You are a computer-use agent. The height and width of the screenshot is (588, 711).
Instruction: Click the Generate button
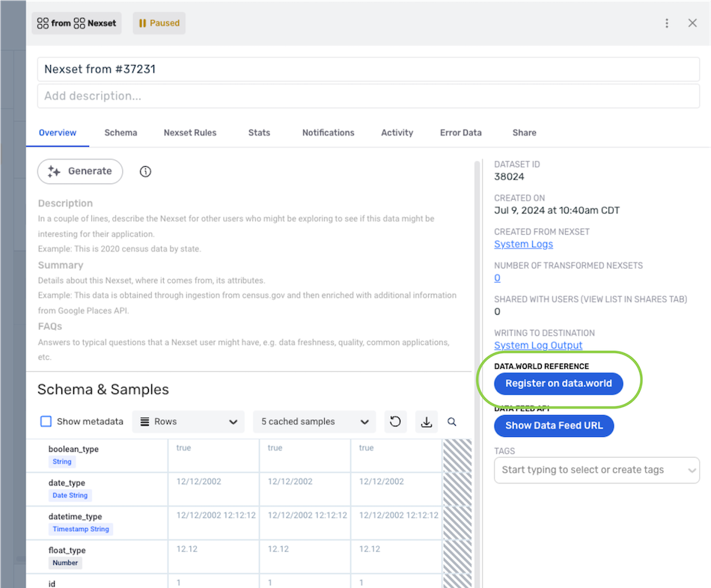[x=80, y=171]
